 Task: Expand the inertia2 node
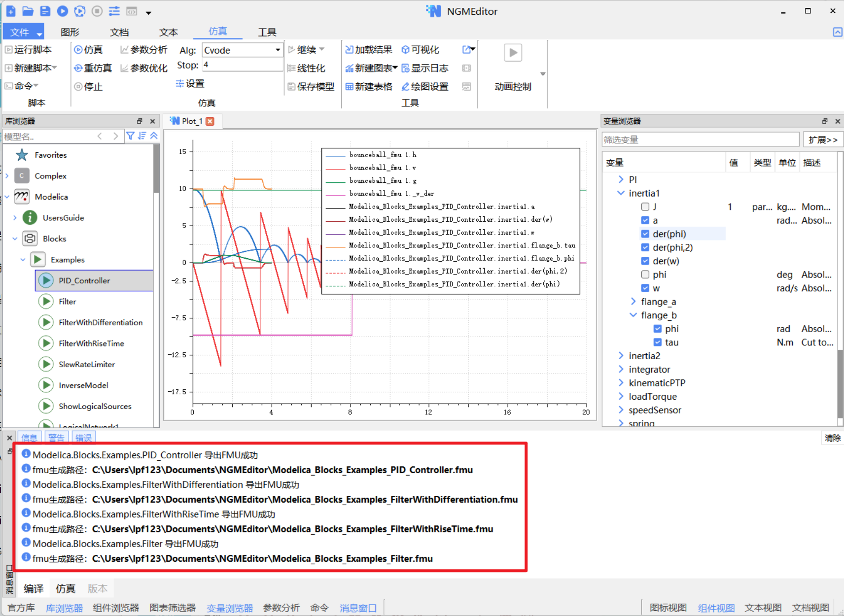pyautogui.click(x=621, y=356)
